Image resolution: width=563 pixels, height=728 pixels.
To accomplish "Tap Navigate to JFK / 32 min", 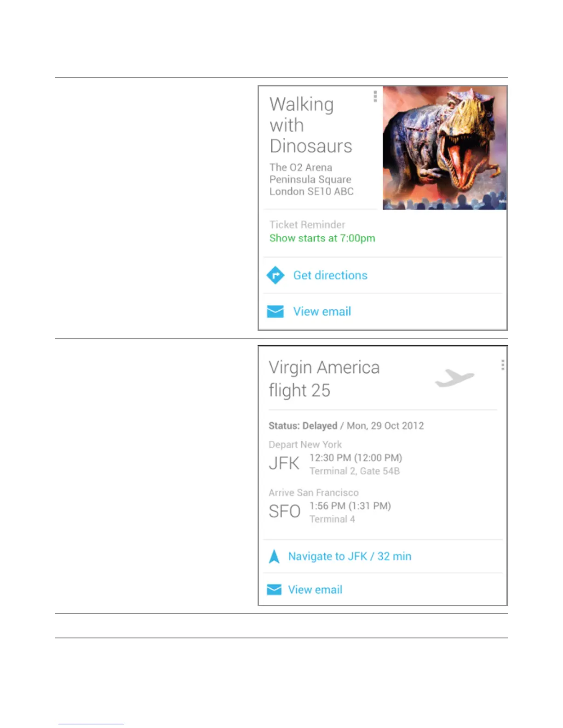I will click(x=350, y=556).
